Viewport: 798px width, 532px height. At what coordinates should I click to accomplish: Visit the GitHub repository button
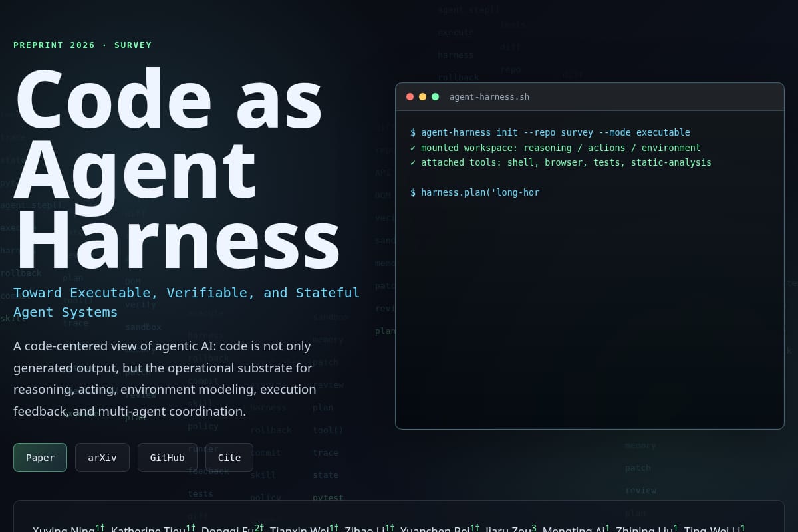point(168,458)
